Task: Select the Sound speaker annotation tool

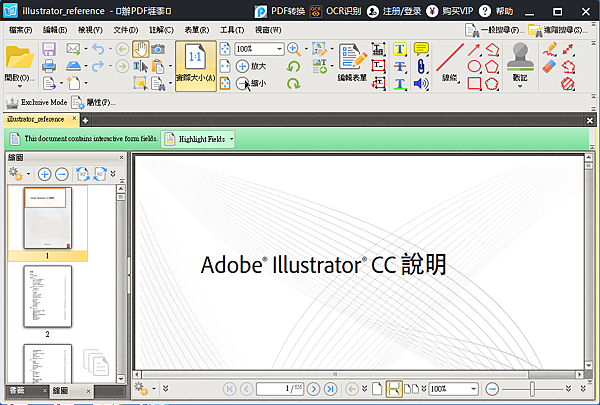Action: tap(421, 83)
